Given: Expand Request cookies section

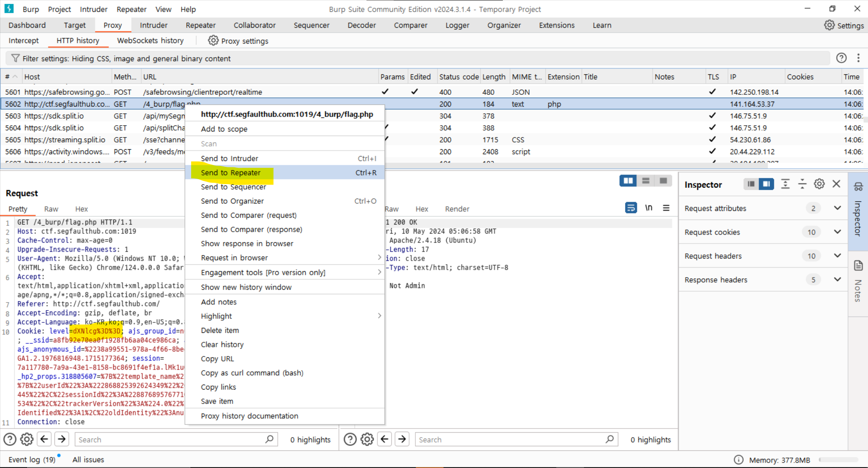Looking at the screenshot, I should (x=837, y=232).
